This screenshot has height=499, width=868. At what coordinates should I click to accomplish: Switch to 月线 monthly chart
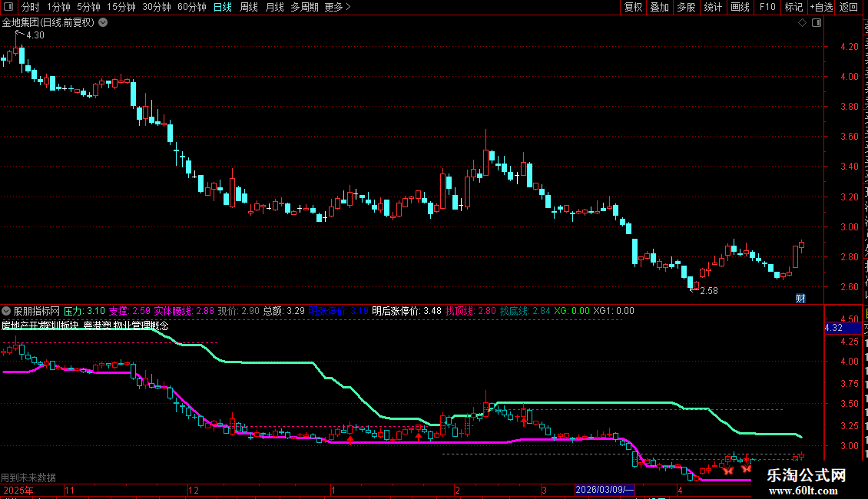pyautogui.click(x=274, y=7)
